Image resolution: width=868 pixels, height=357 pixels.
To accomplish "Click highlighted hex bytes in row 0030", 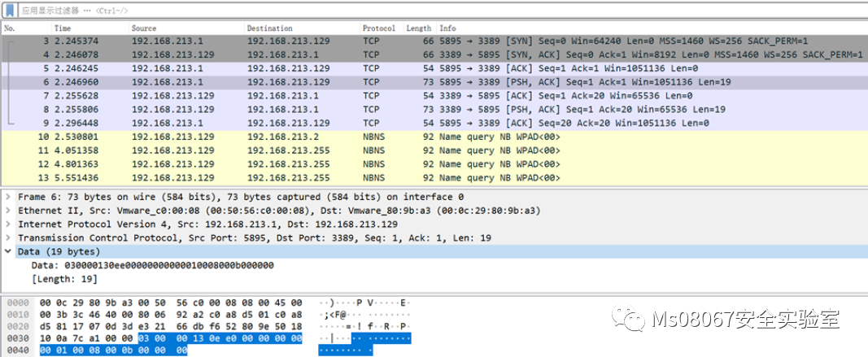I will click(x=220, y=339).
